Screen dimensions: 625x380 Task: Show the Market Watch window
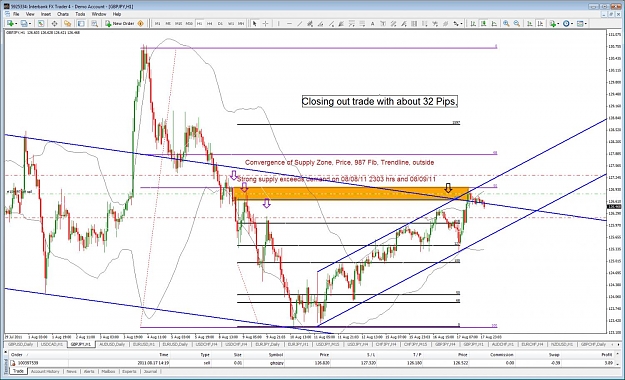[41, 24]
